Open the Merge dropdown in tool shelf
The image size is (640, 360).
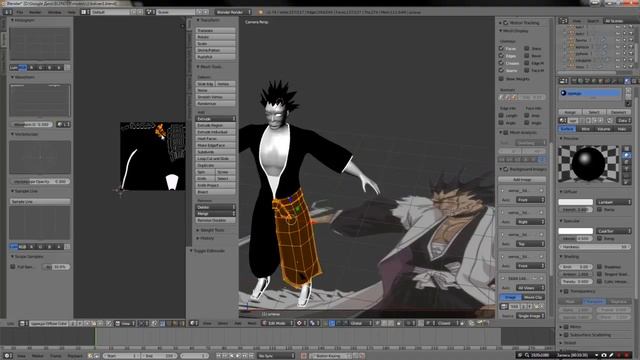pyautogui.click(x=216, y=214)
